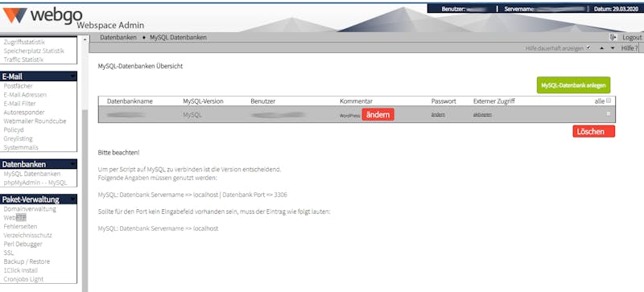Click the up arrow next to Hilfe
644x292 pixels.
click(x=601, y=48)
